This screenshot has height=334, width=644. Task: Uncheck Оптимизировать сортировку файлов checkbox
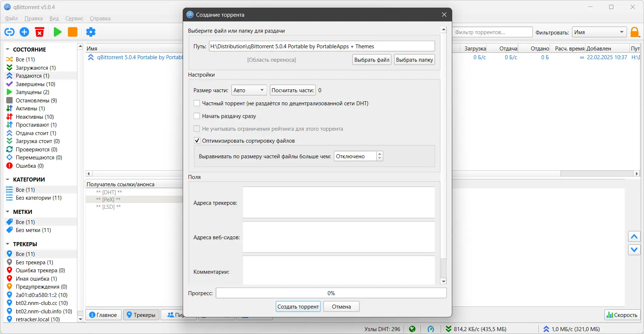pos(197,141)
